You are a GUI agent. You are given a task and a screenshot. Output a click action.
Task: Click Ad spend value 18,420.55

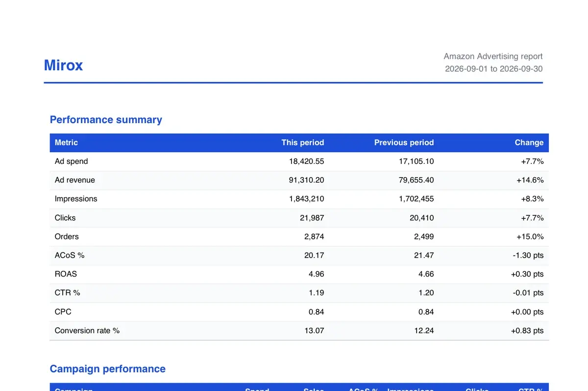[306, 161]
